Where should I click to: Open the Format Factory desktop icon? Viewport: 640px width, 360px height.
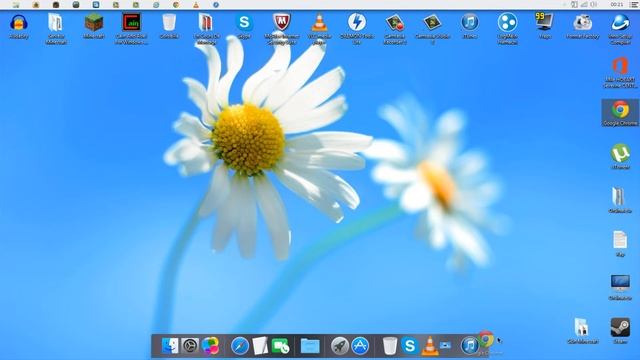pos(582,22)
